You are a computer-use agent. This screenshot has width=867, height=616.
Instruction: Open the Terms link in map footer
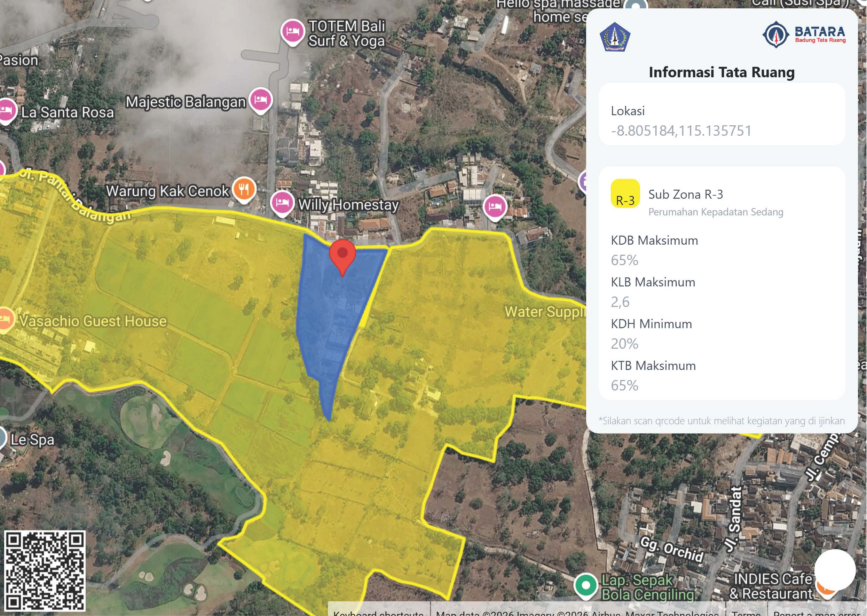pos(746,612)
